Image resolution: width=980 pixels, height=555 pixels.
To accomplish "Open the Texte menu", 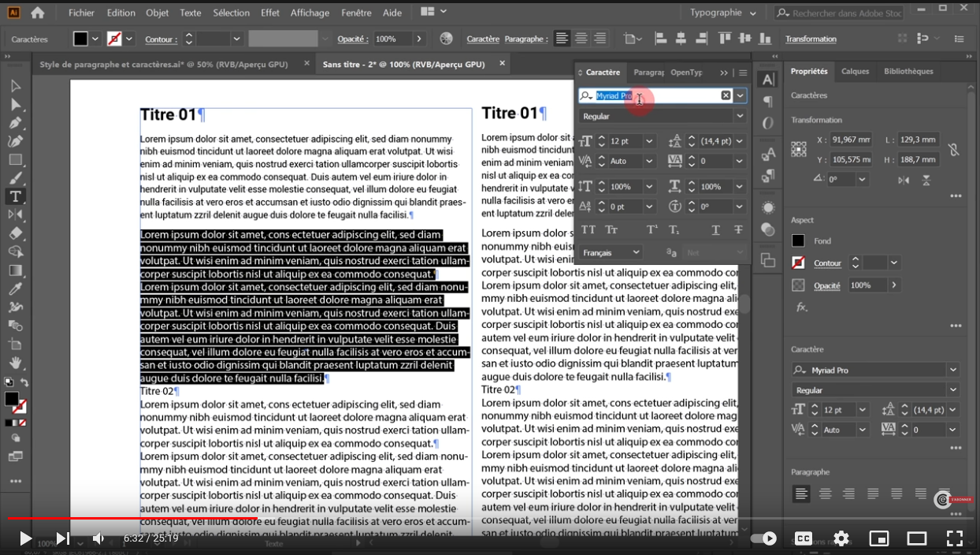I will 190,13.
